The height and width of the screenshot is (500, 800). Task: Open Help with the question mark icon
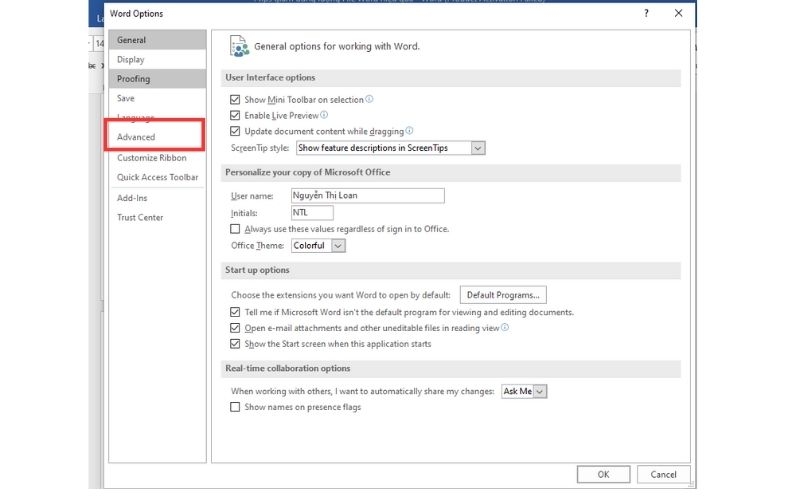point(646,13)
